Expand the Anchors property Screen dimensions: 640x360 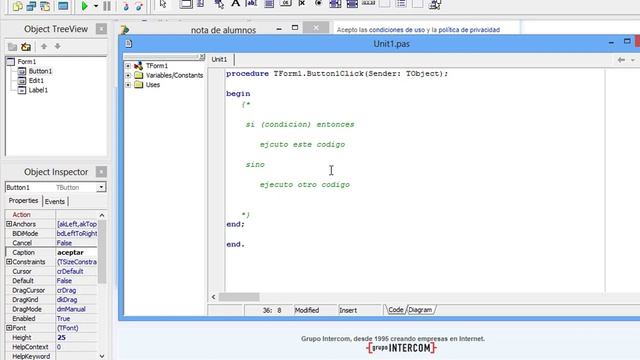pos(9,224)
